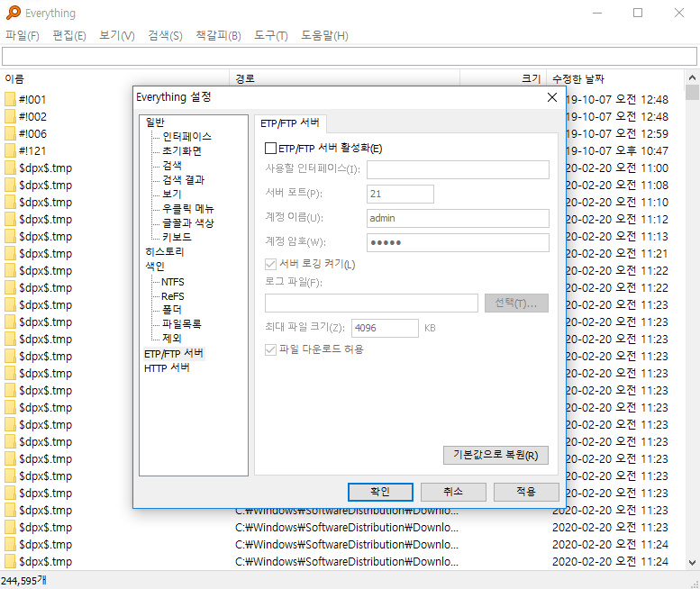The image size is (700, 589).
Task: Click scrollbar up arrow in results list
Action: (x=692, y=77)
